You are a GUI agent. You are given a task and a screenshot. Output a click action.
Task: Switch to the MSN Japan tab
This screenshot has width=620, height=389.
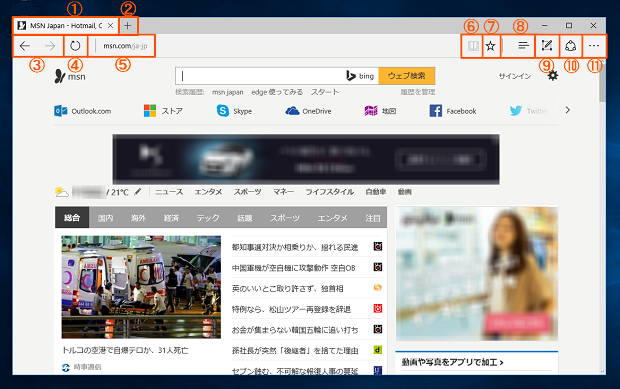coord(65,26)
